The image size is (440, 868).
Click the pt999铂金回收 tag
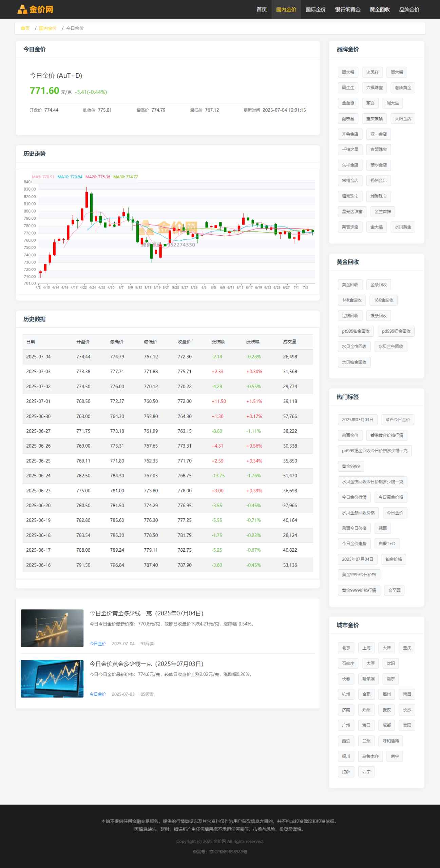356,331
